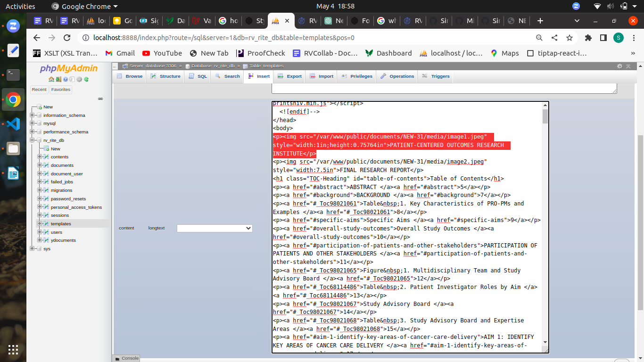The image size is (644, 362).
Task: Open the panel settings gear icon
Action: point(79,79)
